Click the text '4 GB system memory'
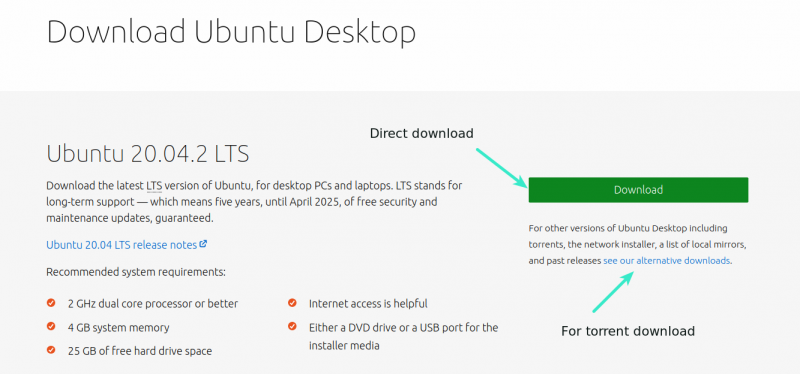 118,328
